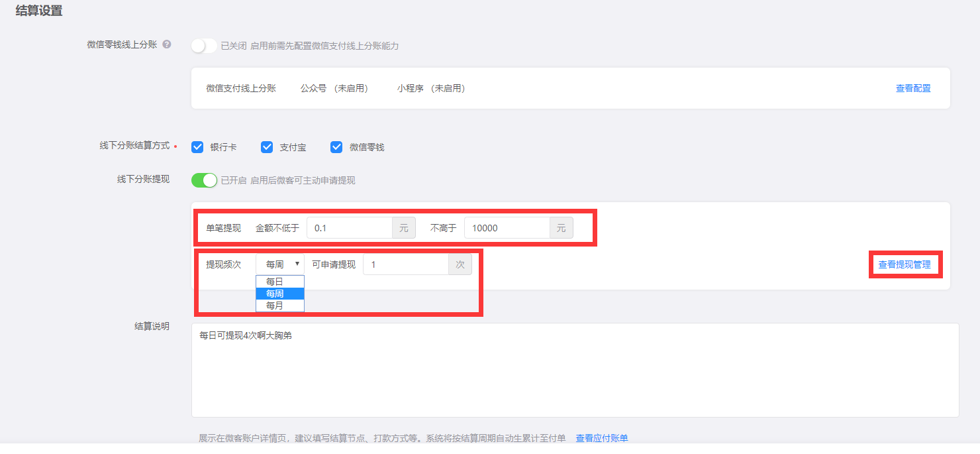
Task: Turn off the 线下分账提现 switch
Action: click(x=204, y=180)
